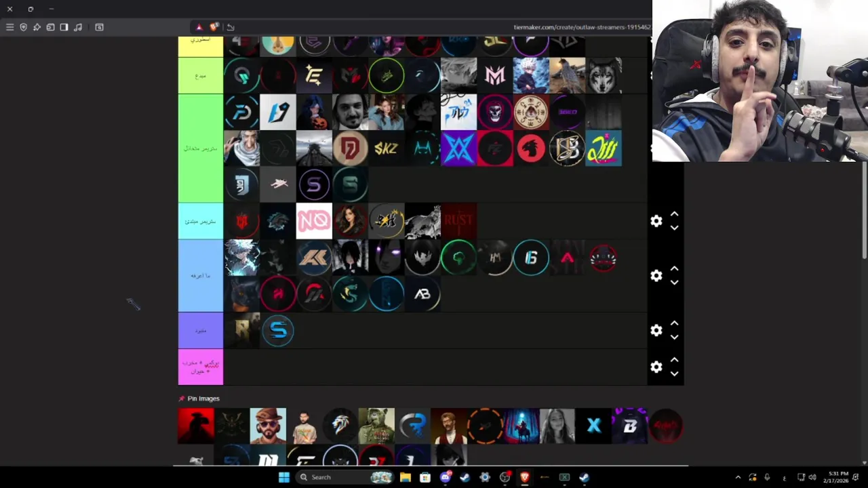
Task: Move the pink tier row up
Action: tap(674, 360)
